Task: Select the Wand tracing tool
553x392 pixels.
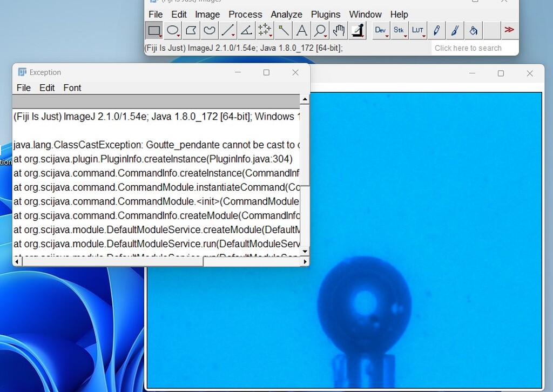Action: click(x=282, y=30)
